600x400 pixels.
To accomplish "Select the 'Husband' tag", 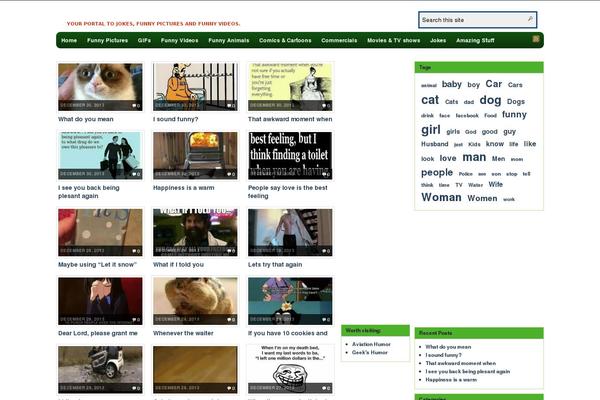I will click(x=435, y=144).
